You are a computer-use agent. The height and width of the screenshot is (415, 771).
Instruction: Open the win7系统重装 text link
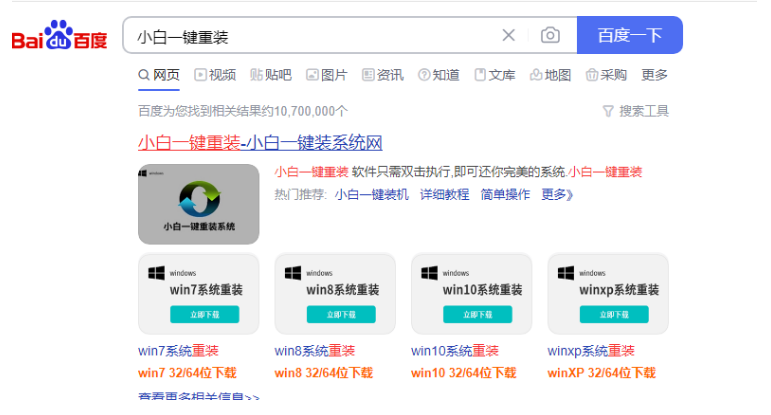178,351
